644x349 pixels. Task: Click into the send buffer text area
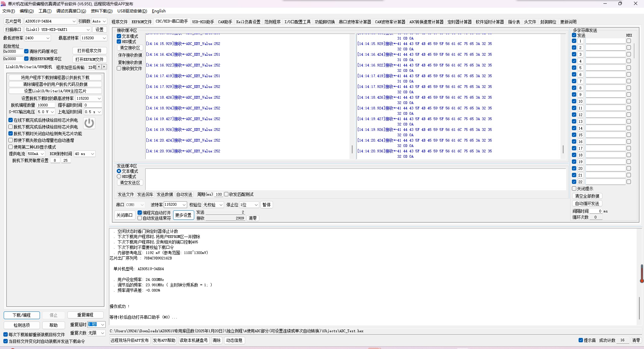point(356,180)
